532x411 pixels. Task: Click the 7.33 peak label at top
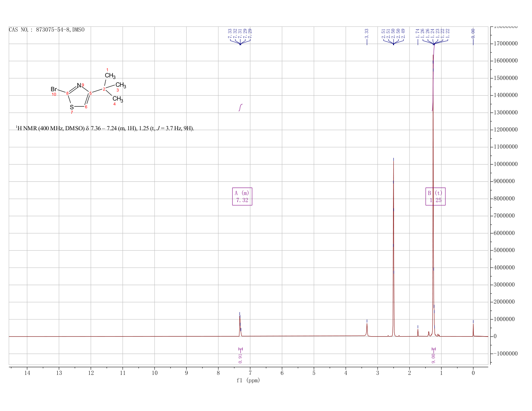point(230,33)
